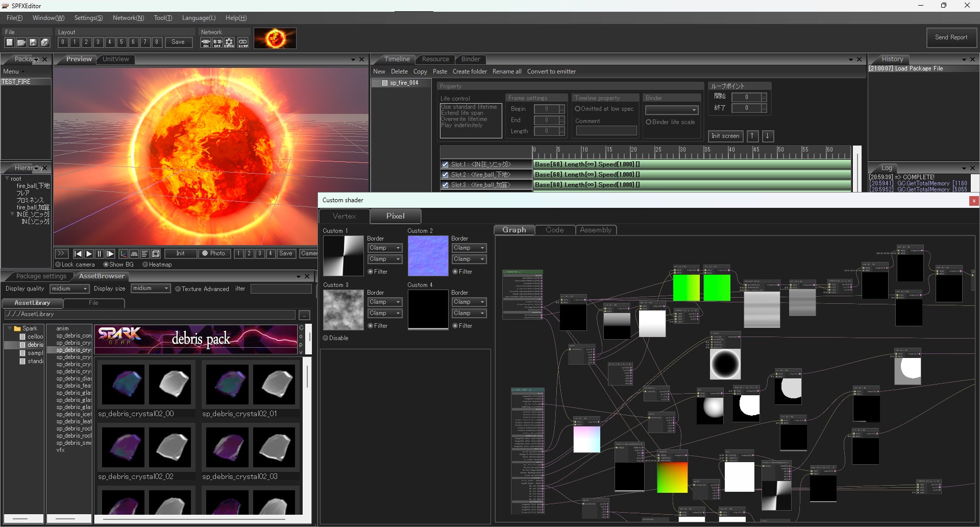Screen dimensions: 980x527
Task: Open the Display quality dropdown
Action: 70,289
